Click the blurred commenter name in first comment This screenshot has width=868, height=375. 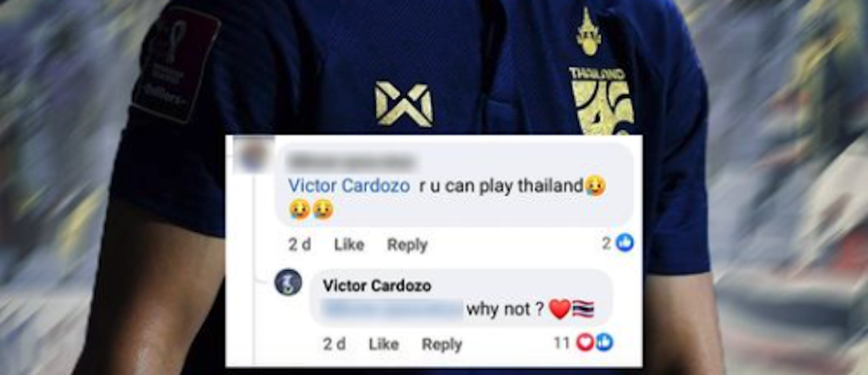tap(350, 161)
